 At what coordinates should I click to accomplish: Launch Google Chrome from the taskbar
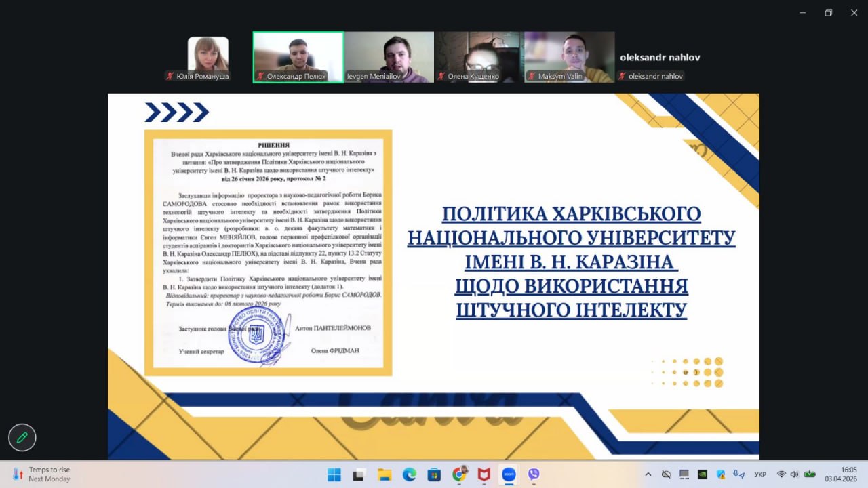tap(459, 474)
